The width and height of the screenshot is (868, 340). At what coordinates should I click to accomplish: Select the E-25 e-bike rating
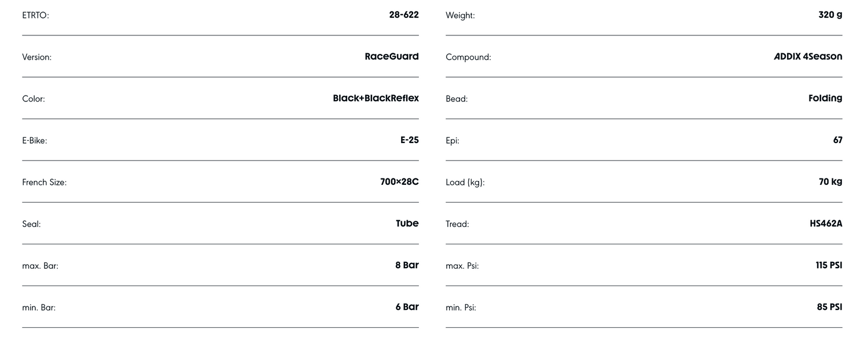[409, 140]
